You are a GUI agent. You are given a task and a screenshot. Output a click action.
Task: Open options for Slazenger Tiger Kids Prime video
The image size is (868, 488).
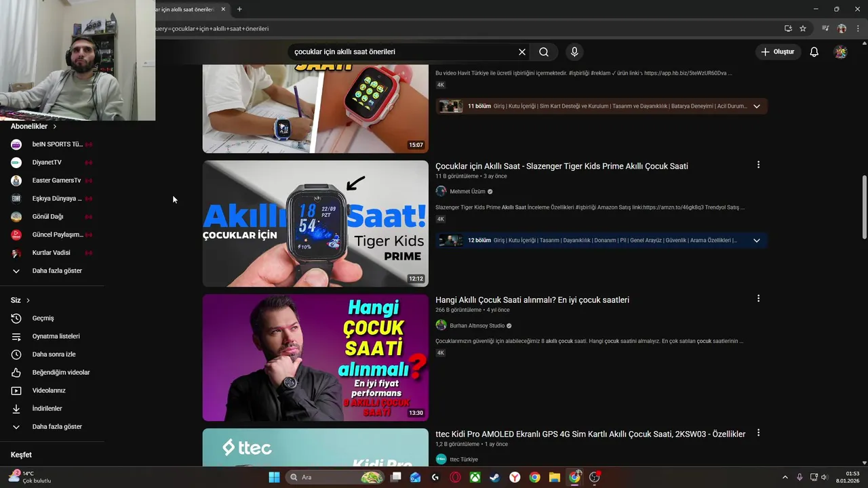[758, 165]
